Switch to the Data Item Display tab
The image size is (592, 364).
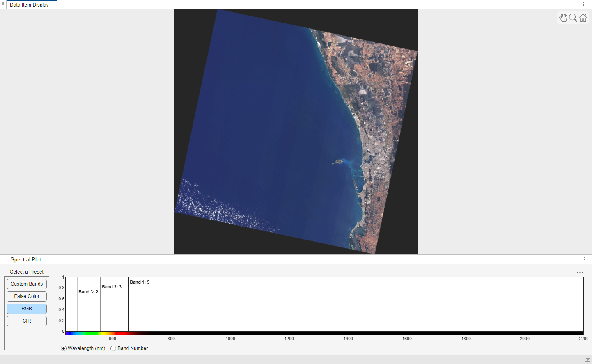(29, 5)
